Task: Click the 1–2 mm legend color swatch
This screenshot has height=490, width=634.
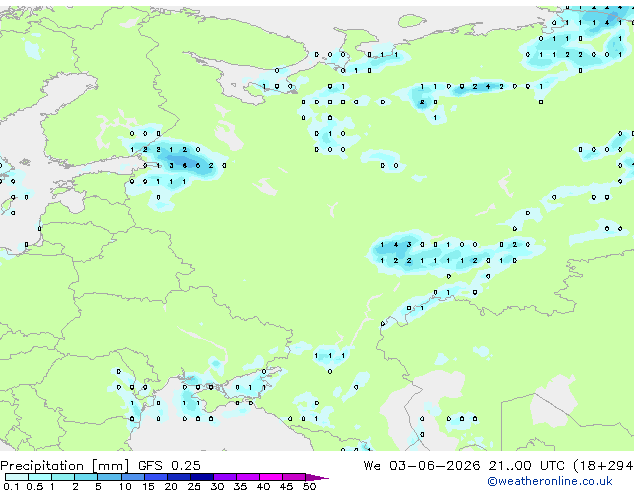Action: pyautogui.click(x=63, y=477)
